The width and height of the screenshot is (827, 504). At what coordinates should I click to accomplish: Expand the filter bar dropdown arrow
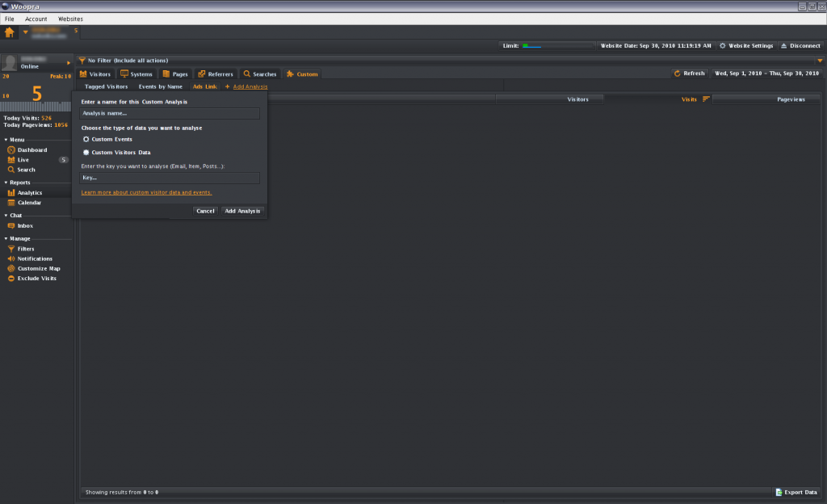click(820, 61)
